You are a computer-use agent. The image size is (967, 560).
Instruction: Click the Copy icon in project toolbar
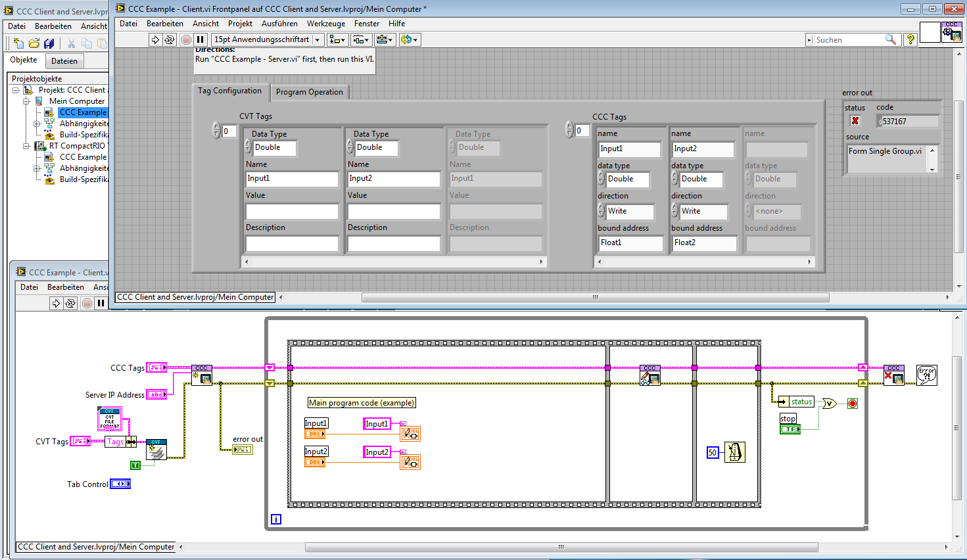click(86, 43)
